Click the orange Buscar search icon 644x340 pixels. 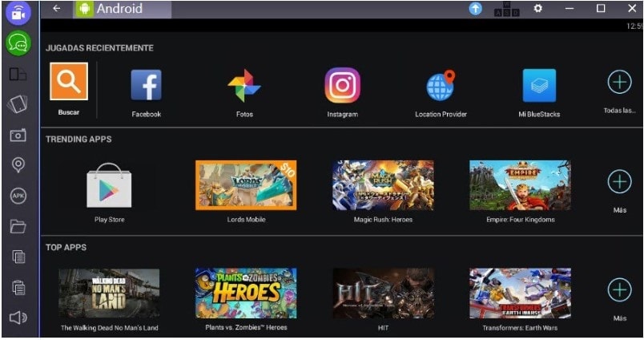69,82
